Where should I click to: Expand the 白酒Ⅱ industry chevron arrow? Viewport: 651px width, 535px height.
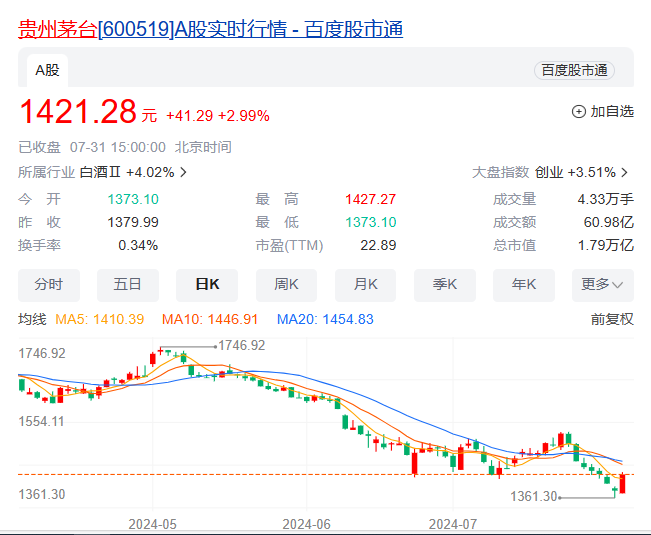pos(184,172)
